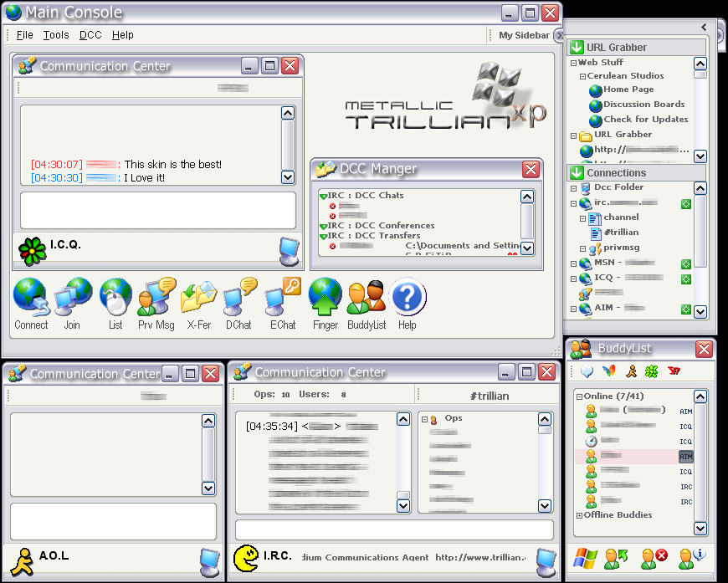728x583 pixels.
Task: Start a DChat session icon
Action: 239,297
